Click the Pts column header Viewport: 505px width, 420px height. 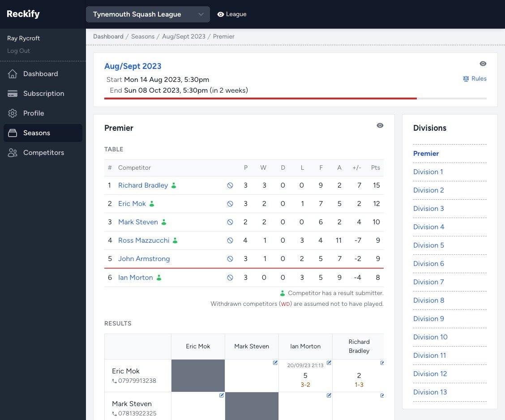coord(376,167)
